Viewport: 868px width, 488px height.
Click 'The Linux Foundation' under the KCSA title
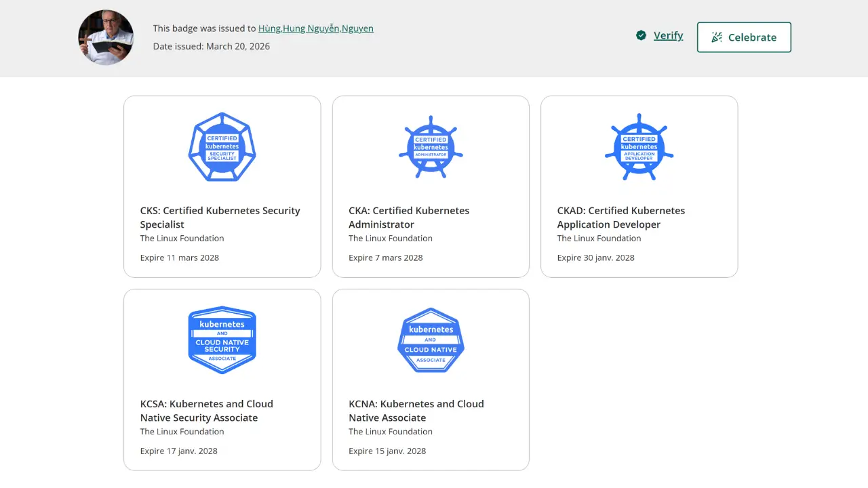(182, 432)
